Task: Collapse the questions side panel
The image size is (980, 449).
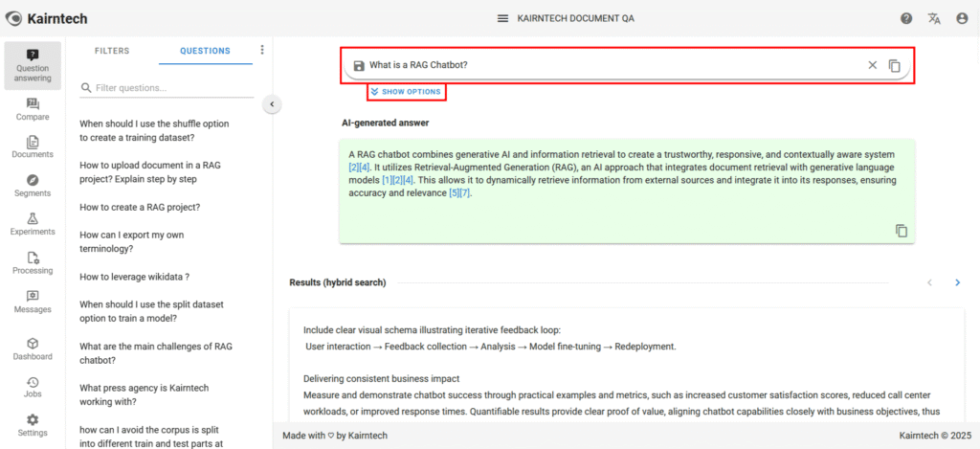Action: [x=271, y=103]
